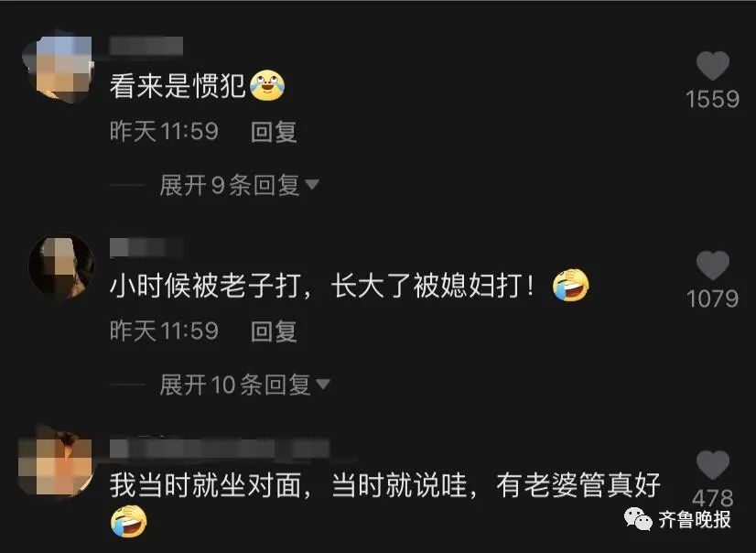Click the laughing emoji below third comment
Screen dimensions: 756x553
(x=129, y=522)
